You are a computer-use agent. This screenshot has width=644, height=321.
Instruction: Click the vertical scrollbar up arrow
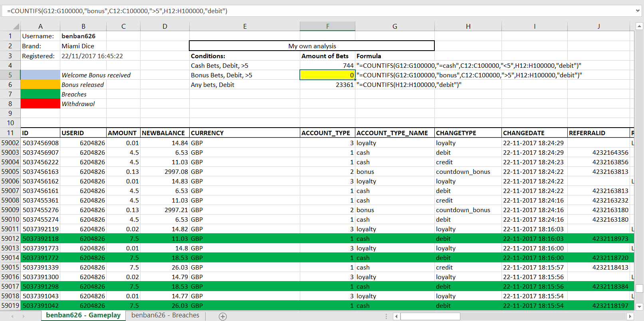639,26
